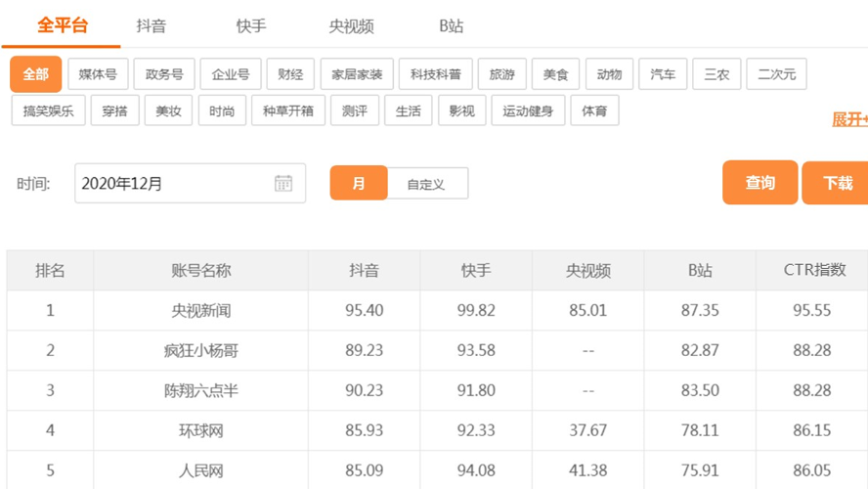The height and width of the screenshot is (489, 868).
Task: Click the calendar icon in date field
Action: click(x=283, y=183)
